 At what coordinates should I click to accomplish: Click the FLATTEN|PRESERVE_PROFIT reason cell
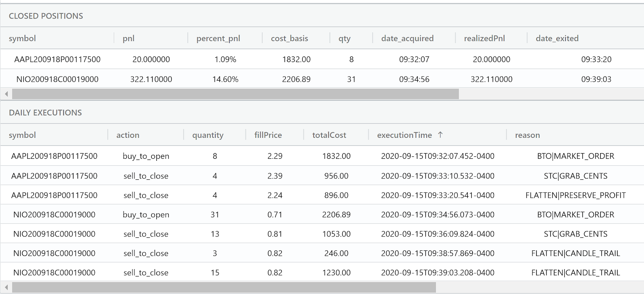[576, 195]
